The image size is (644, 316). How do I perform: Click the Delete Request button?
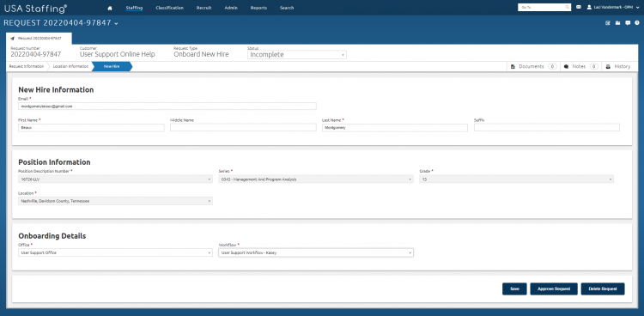[603, 289]
